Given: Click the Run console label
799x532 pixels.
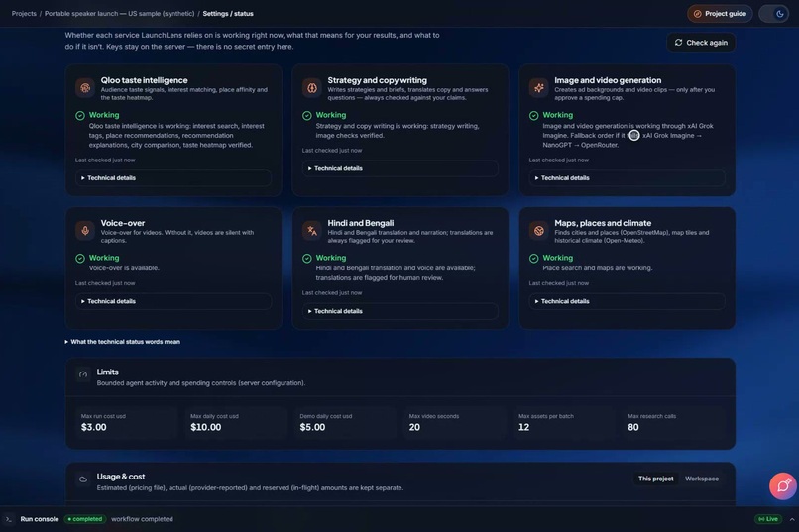Looking at the screenshot, I should [x=40, y=519].
